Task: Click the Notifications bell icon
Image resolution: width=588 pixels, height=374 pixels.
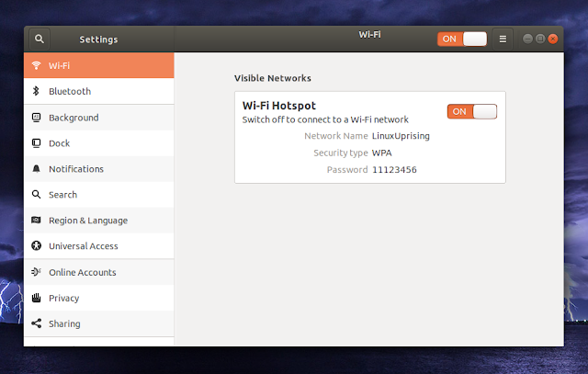Action: click(36, 169)
